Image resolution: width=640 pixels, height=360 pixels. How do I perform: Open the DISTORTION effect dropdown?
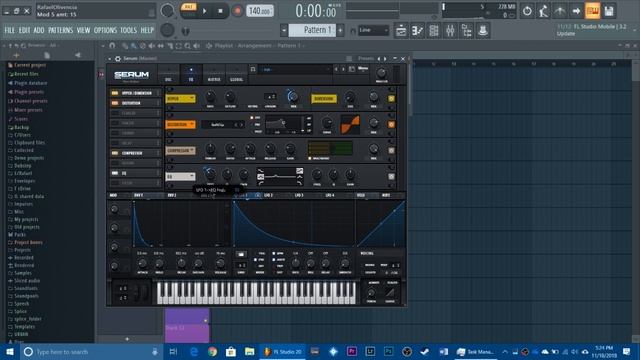tap(180, 124)
